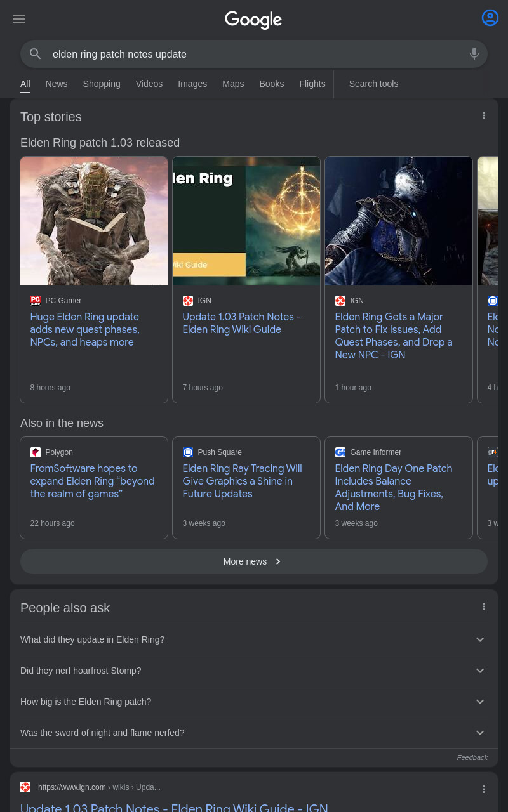Screen dimensions: 508x812
Task: Select the All tab
Action: 25,84
